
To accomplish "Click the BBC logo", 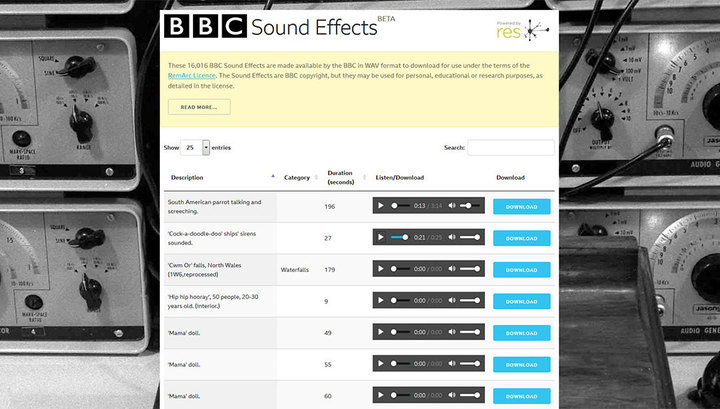I will 205,26.
